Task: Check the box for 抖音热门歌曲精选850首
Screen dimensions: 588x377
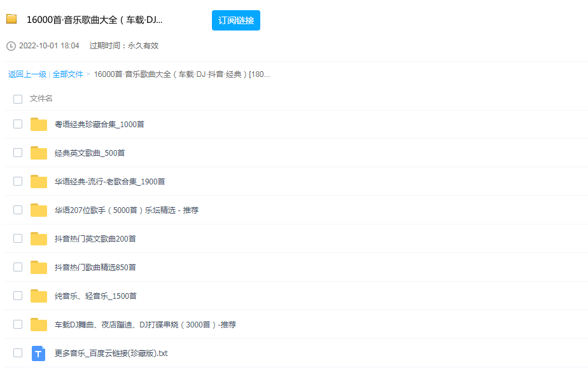Action: (18, 267)
